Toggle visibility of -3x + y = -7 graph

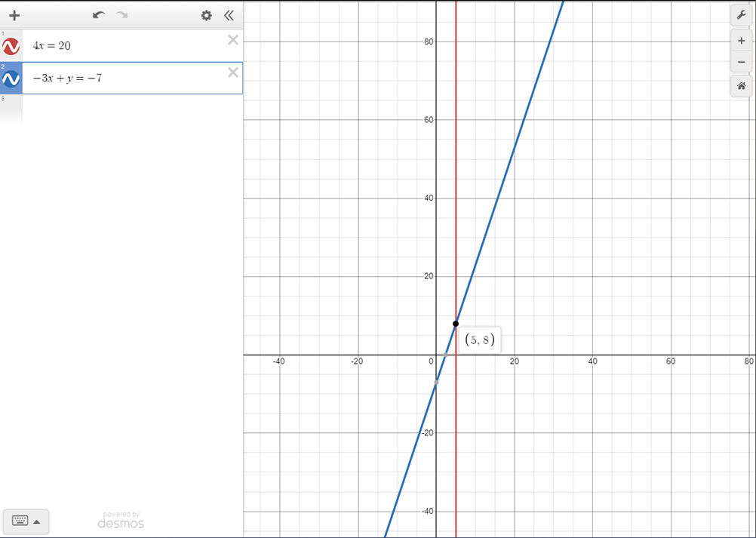pos(11,78)
